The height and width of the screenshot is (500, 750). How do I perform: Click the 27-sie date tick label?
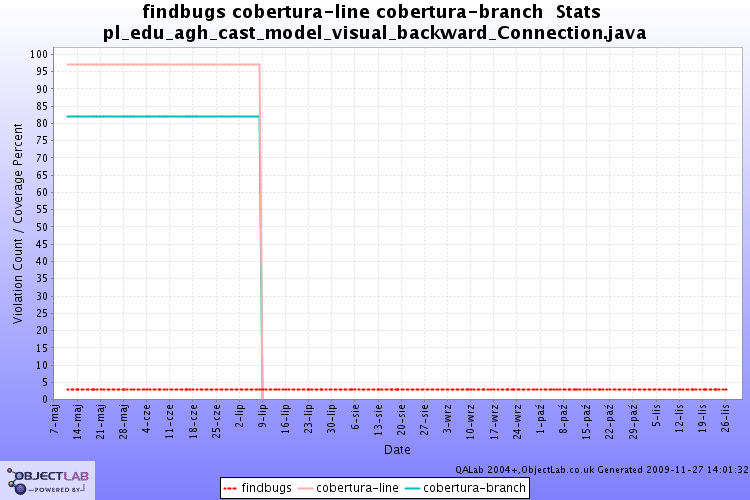click(x=425, y=420)
